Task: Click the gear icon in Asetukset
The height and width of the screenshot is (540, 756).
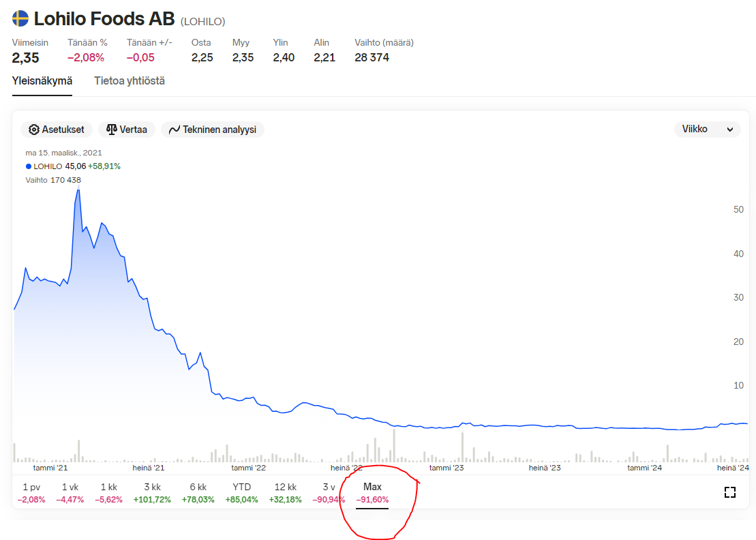Action: [34, 130]
